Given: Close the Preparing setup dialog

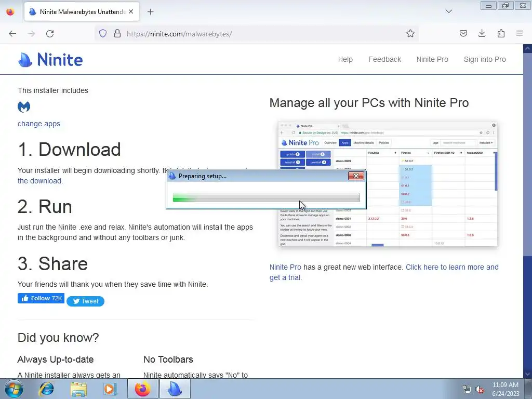Looking at the screenshot, I should click(356, 176).
